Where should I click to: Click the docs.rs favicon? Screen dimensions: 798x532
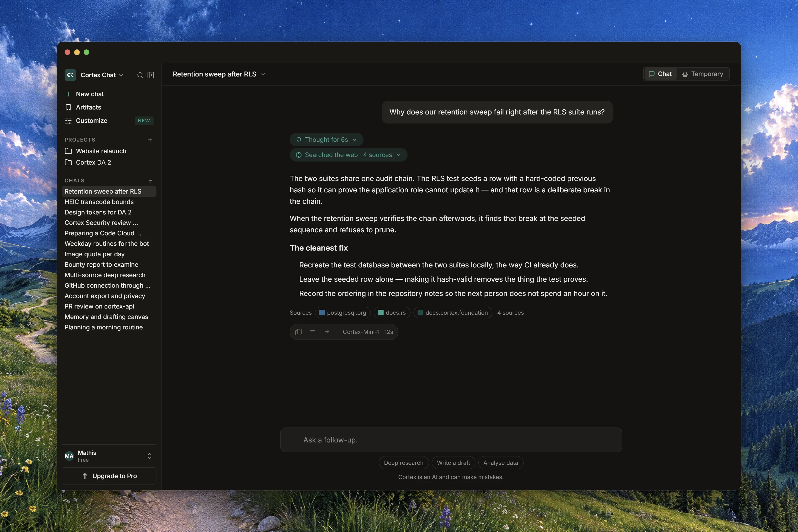pyautogui.click(x=381, y=313)
